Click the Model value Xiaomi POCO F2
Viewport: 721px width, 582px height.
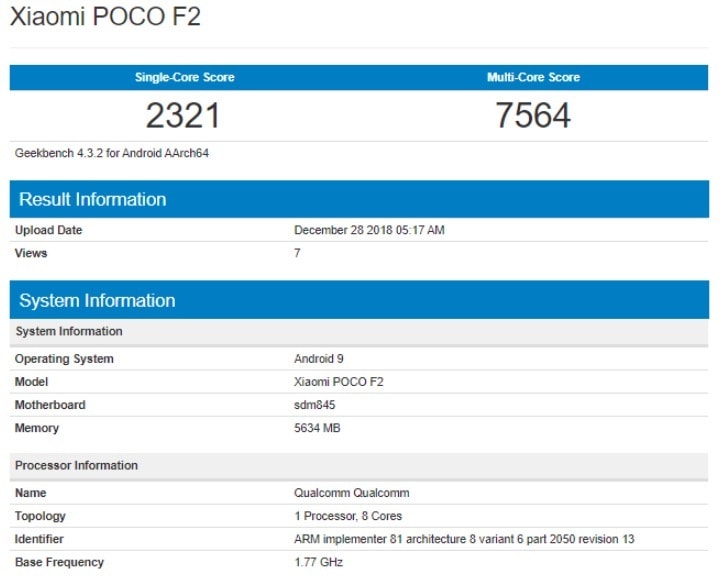coord(338,382)
